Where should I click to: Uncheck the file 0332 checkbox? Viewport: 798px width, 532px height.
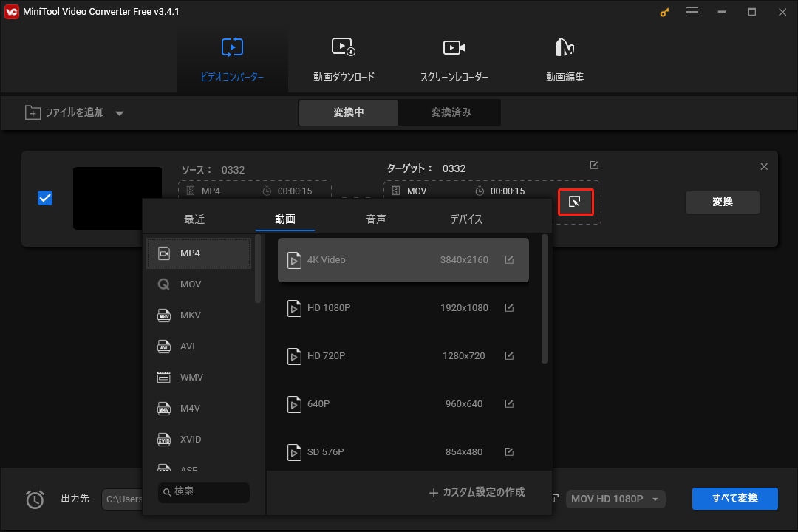click(45, 198)
